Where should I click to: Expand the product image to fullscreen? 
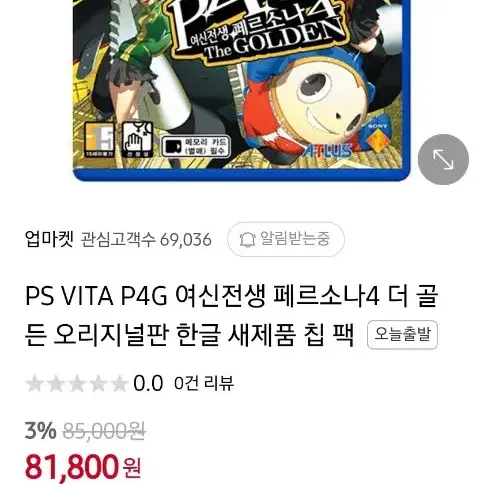click(x=443, y=159)
